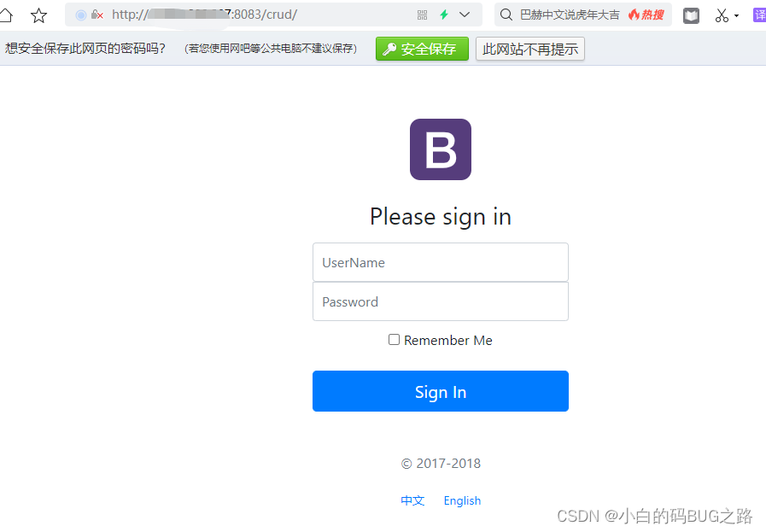Click the blue site identity icon

(81, 15)
